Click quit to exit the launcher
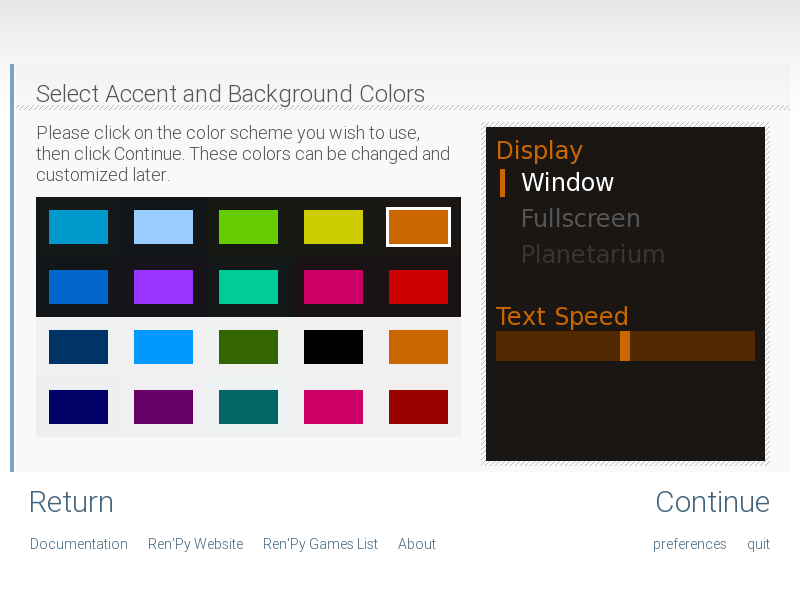Screen dimensions: 800x600 [x=758, y=544]
